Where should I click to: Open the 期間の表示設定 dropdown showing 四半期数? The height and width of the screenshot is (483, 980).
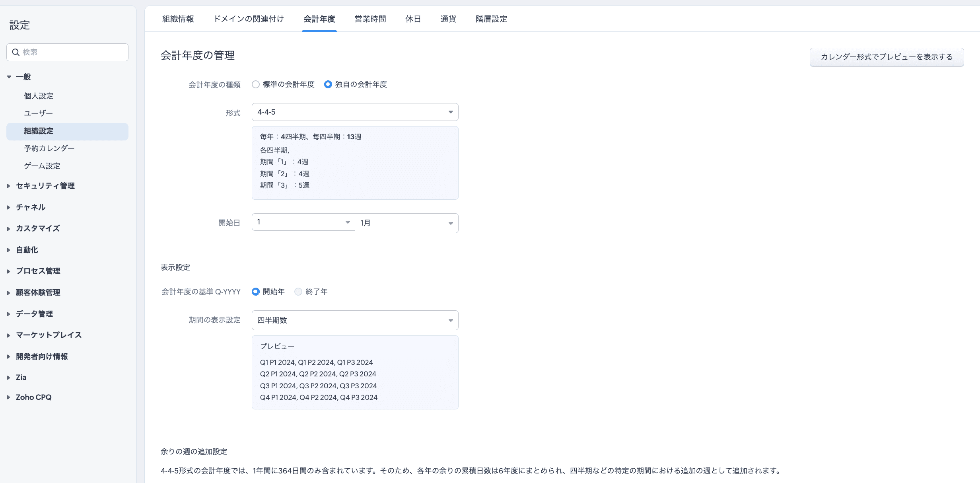[x=355, y=320]
